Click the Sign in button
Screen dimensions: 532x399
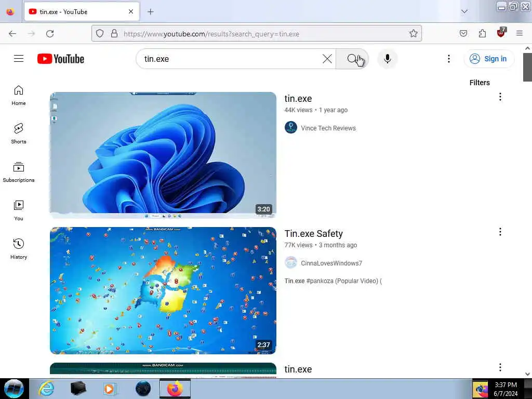point(489,59)
